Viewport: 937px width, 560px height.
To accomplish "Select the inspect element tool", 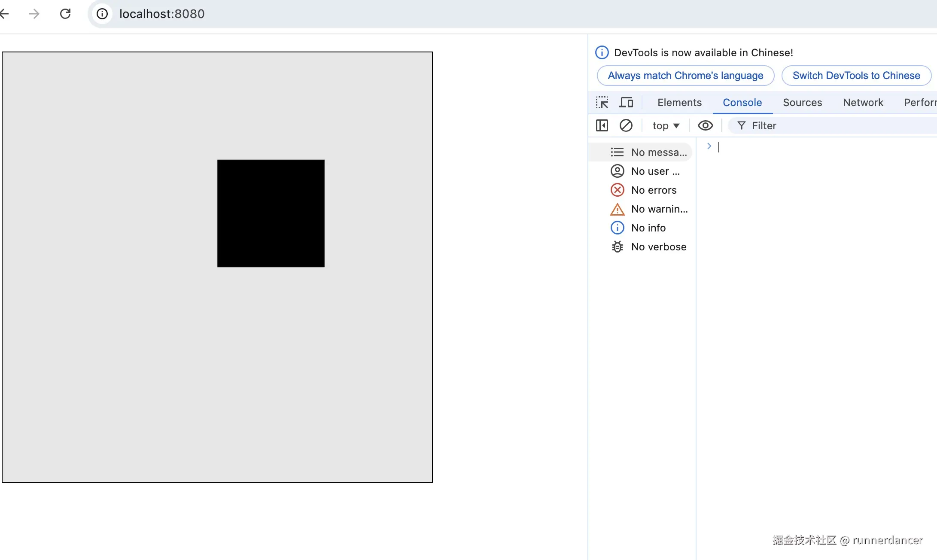I will (602, 102).
